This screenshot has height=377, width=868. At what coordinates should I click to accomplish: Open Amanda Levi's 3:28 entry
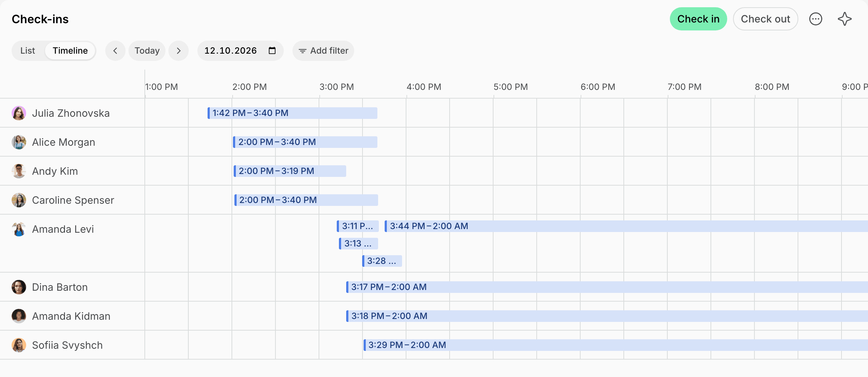click(382, 261)
